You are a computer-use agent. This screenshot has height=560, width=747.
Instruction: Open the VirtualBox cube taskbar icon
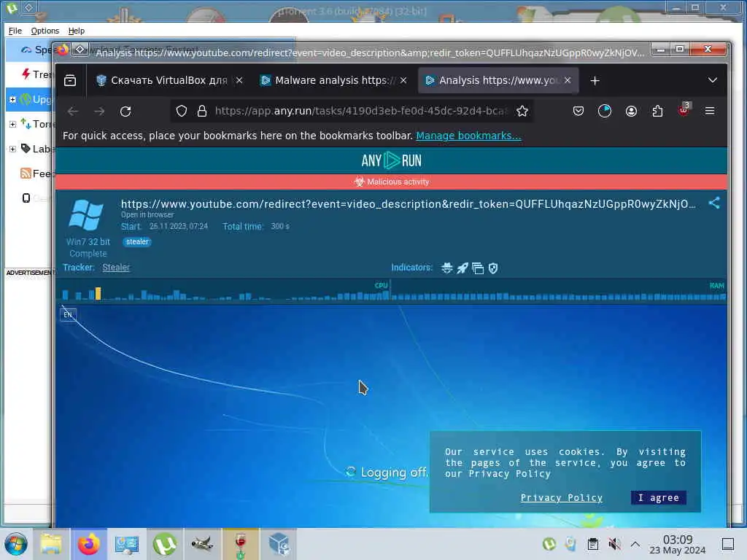coord(279,544)
